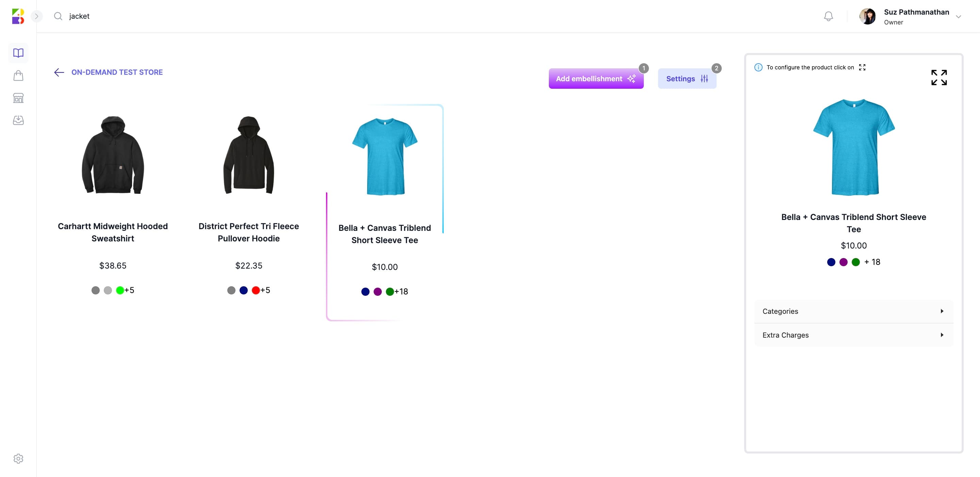
Task: Pick purple swatch on Bella tee card
Action: [x=377, y=292]
